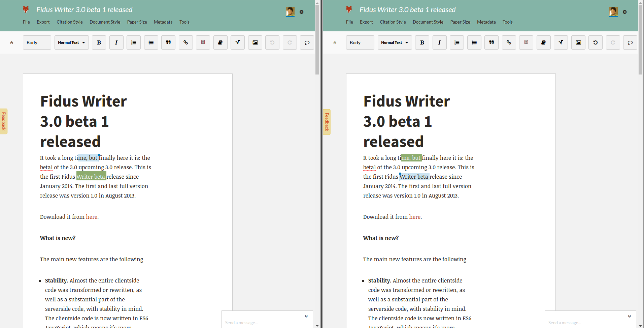
Task: Add comment in right window toolbar
Action: pyautogui.click(x=630, y=42)
